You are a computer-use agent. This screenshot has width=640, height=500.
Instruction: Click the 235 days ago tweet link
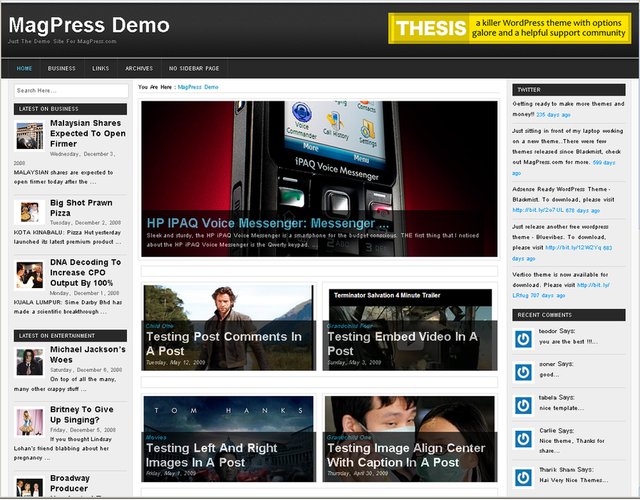pos(553,115)
